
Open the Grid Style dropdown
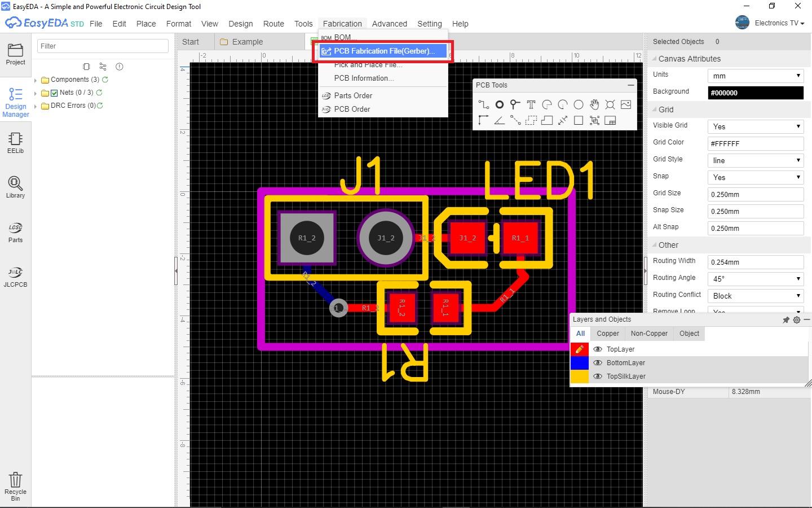(756, 160)
